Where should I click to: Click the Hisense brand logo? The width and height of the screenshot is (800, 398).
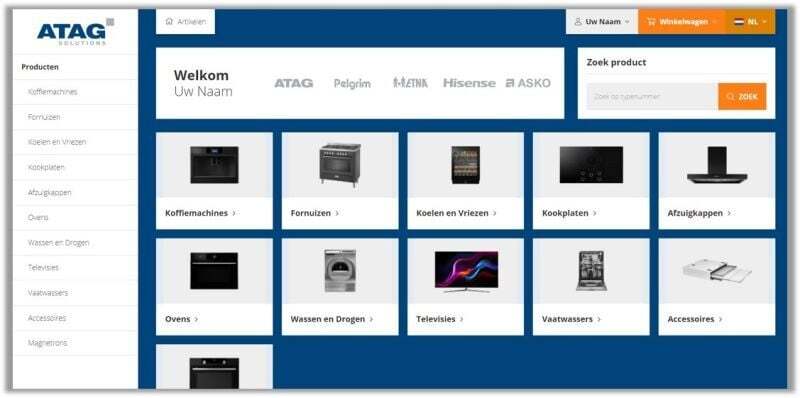coord(469,83)
